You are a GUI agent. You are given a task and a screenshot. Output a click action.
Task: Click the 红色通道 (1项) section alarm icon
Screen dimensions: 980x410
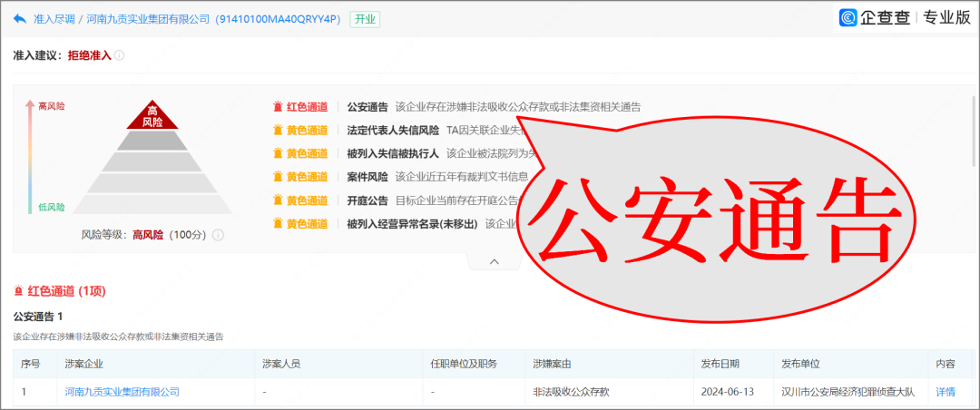19,290
